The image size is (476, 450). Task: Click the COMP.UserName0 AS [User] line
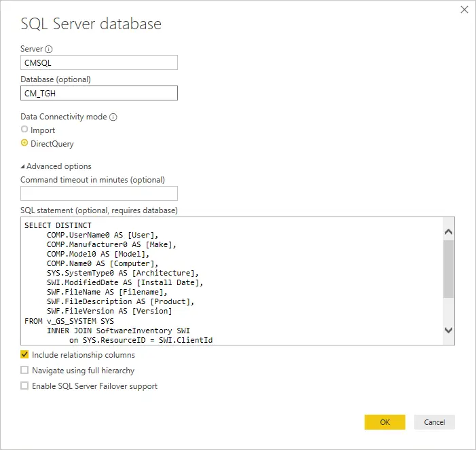[x=103, y=235]
